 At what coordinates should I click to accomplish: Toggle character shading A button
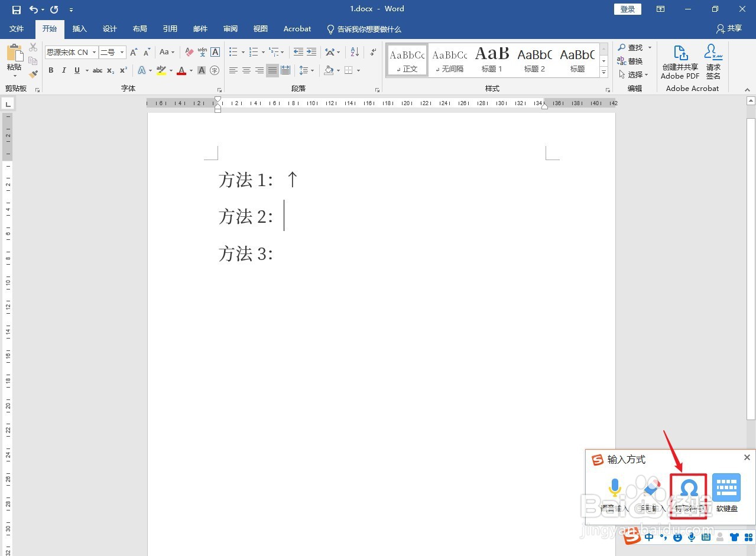[202, 70]
